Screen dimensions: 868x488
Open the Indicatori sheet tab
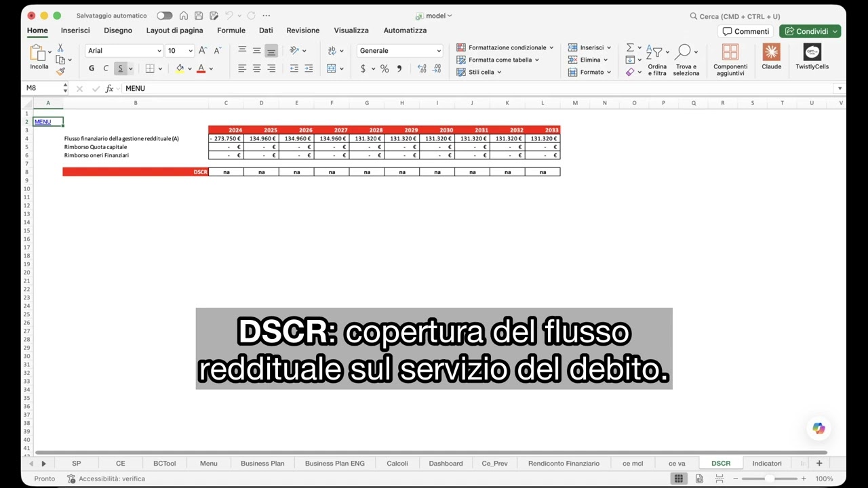pos(767,464)
